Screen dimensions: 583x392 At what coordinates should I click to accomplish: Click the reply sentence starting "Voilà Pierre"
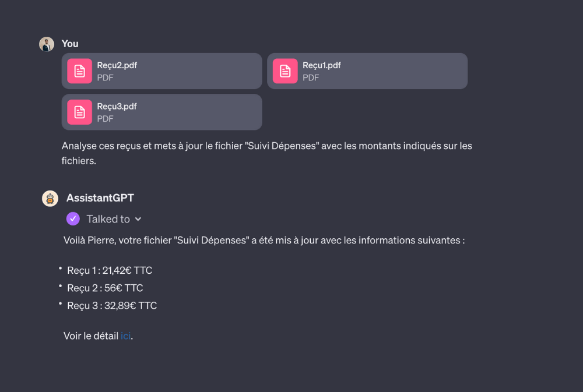pyautogui.click(x=264, y=240)
